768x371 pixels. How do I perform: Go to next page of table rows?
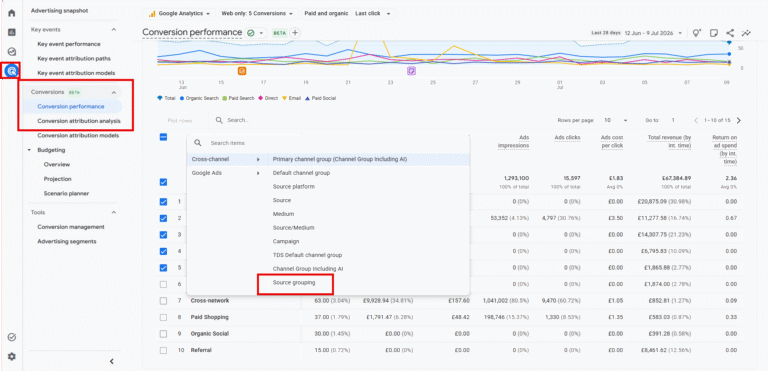(x=739, y=121)
